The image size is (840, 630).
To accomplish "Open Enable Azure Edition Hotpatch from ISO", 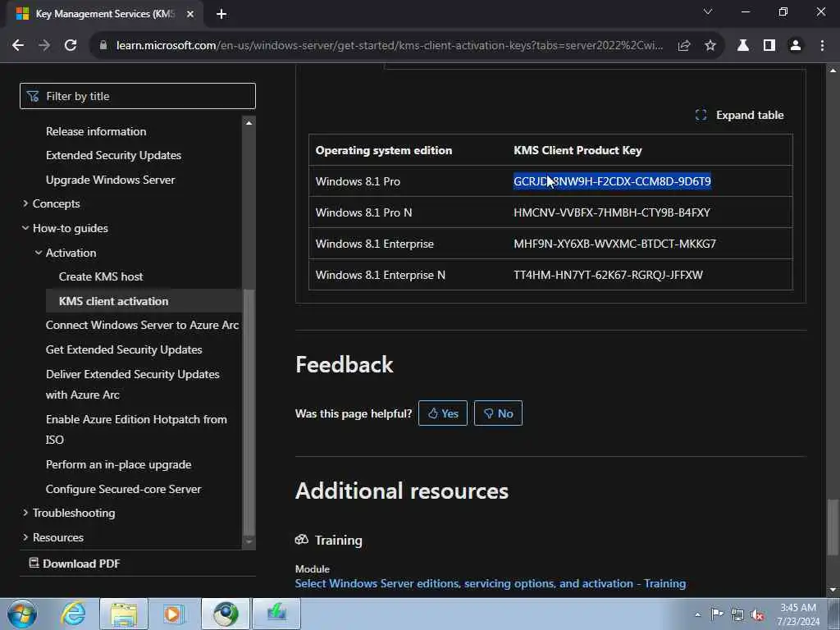I will pos(136,429).
